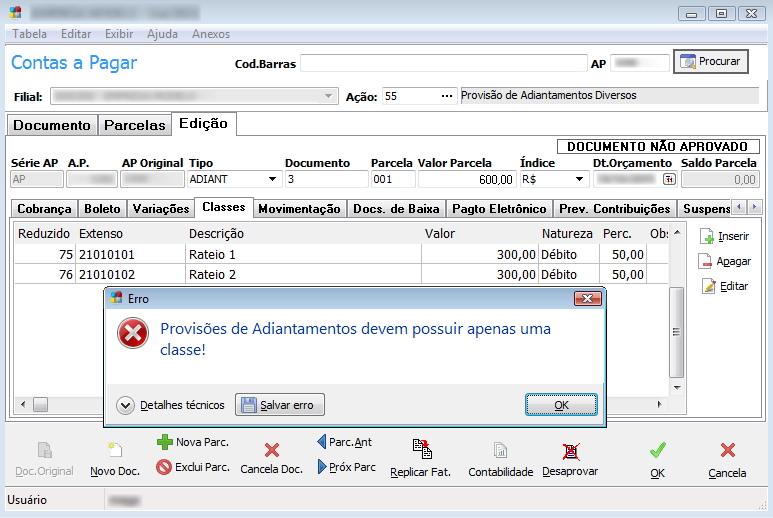Click the Desaprovar icon
This screenshot has width=773, height=518.
(x=570, y=451)
